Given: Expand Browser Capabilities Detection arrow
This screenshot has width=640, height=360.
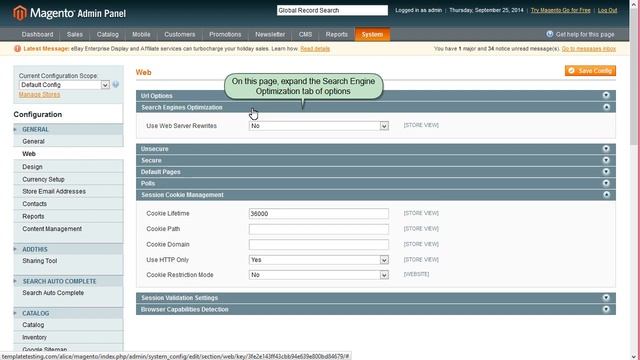Looking at the screenshot, I should (606, 309).
